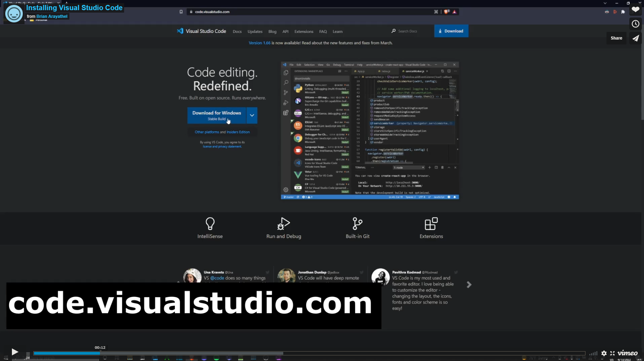Click the Brave shield icon
This screenshot has height=361, width=644.
pos(446,12)
